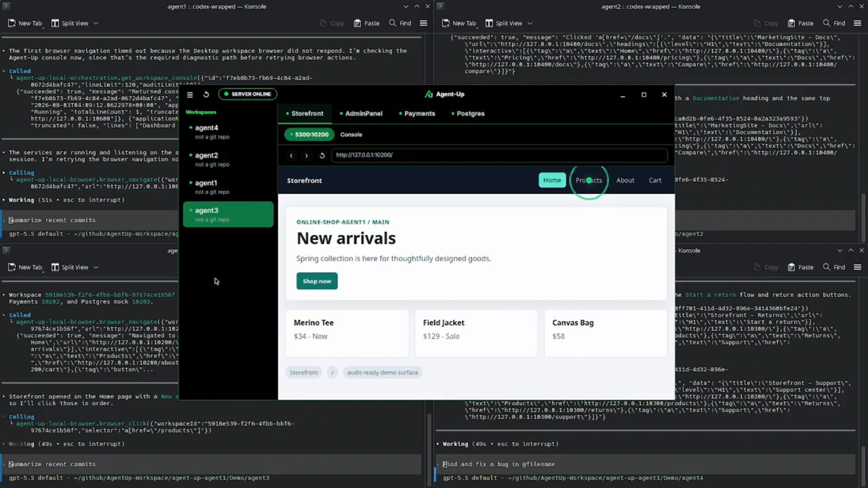The width and height of the screenshot is (868, 488).
Task: Select the agent1 workspace
Action: (228, 187)
